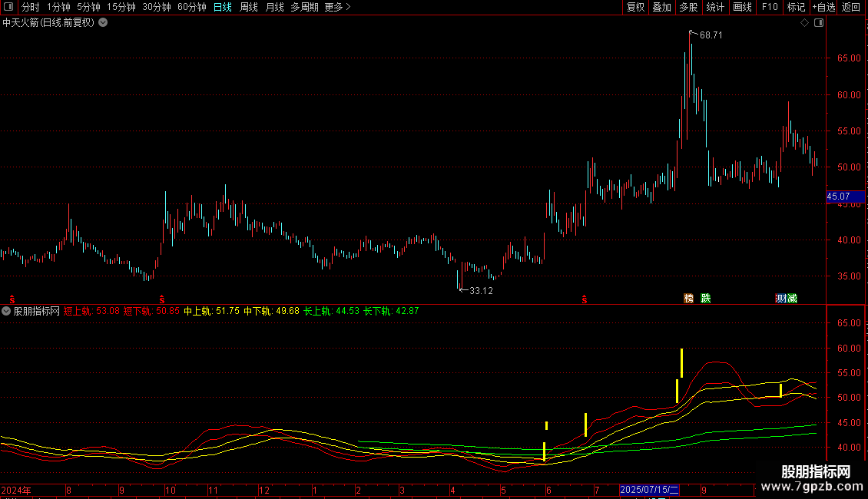Click the 2024年 label on time axis
Viewport: 868px width, 499px height.
coord(16,490)
